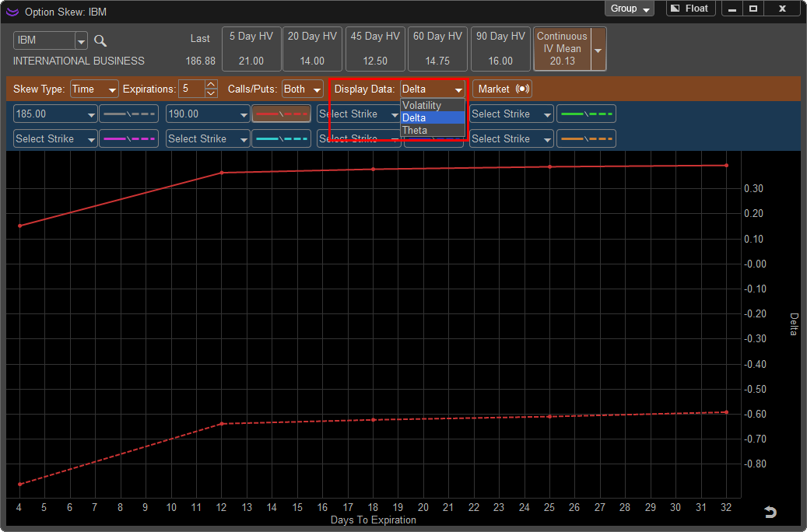Open Select Strike dropdown beside magenta line style
807x532 pixels.
(55, 138)
